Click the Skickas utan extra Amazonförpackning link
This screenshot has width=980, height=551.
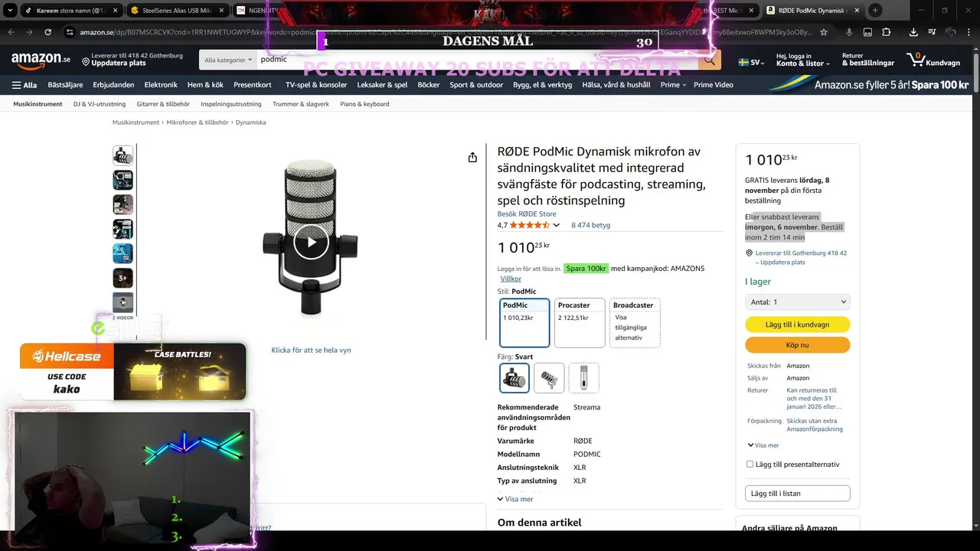pyautogui.click(x=815, y=425)
